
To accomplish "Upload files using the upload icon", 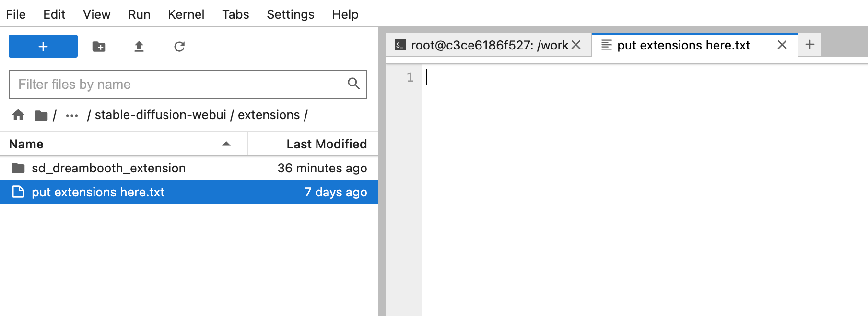I will [139, 46].
